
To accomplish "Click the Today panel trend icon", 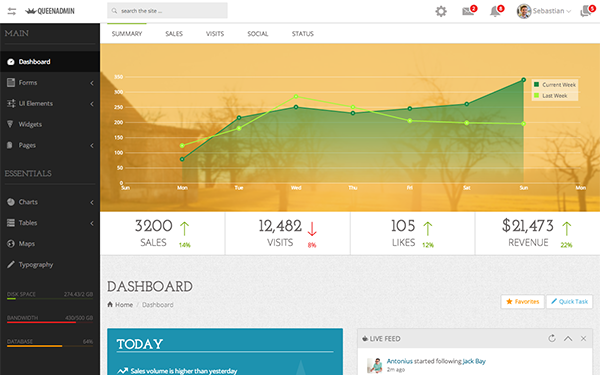I will 122,370.
